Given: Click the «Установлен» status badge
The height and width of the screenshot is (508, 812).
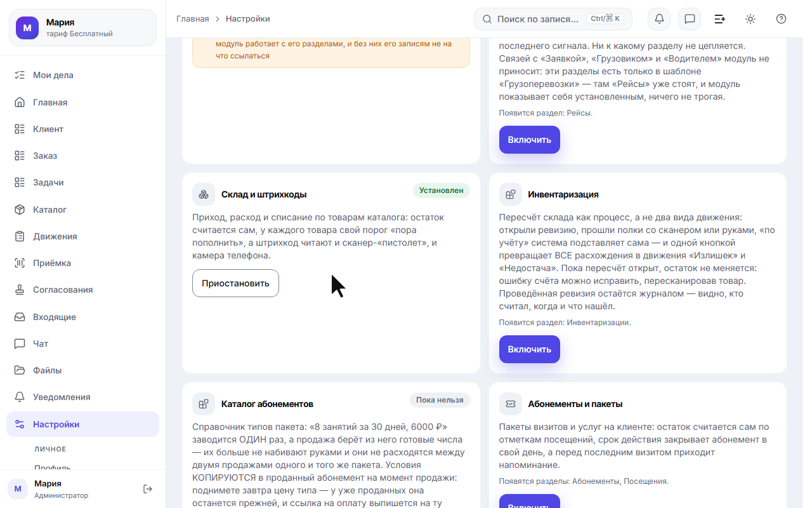Looking at the screenshot, I should point(442,190).
